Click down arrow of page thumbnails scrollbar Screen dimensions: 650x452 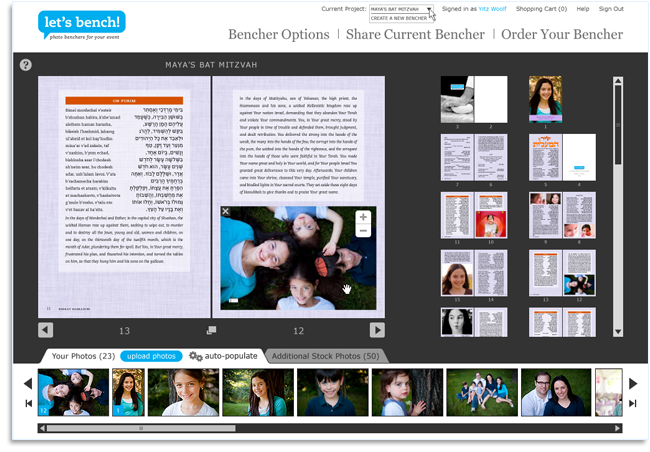pos(618,331)
